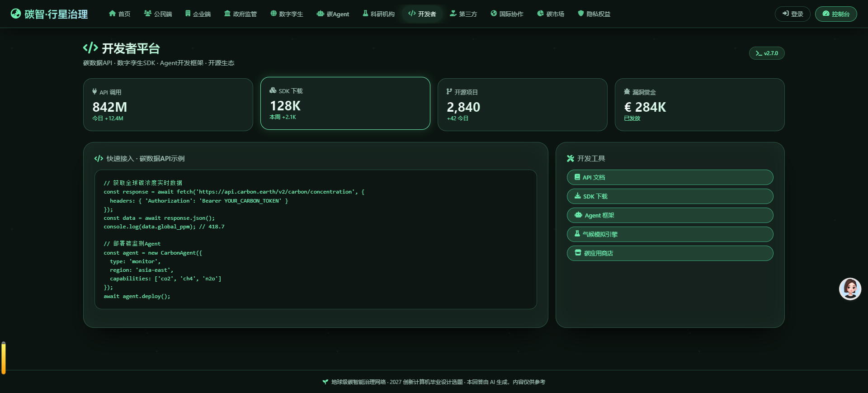Click the tools icon beside 开发工具
Image resolution: width=868 pixels, height=393 pixels.
pyautogui.click(x=571, y=158)
